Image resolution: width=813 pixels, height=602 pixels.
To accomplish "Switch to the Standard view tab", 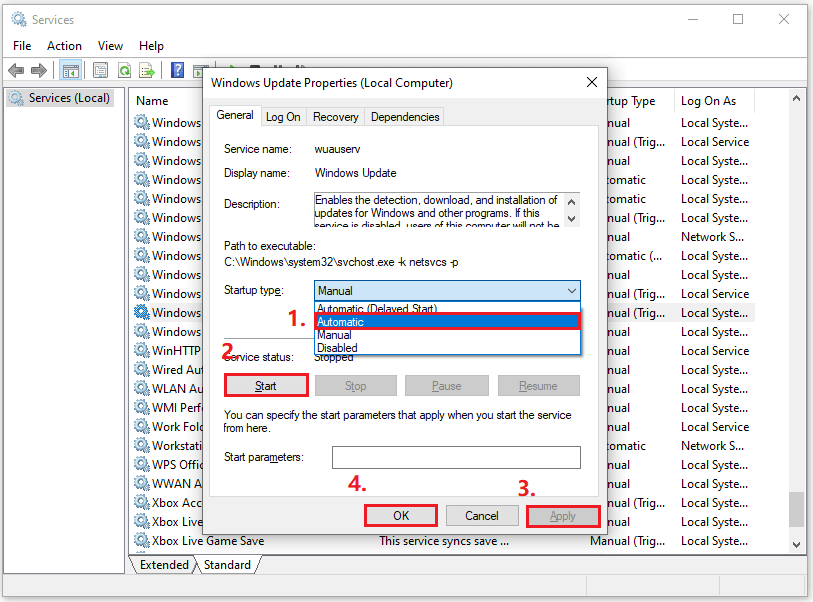I will [227, 565].
